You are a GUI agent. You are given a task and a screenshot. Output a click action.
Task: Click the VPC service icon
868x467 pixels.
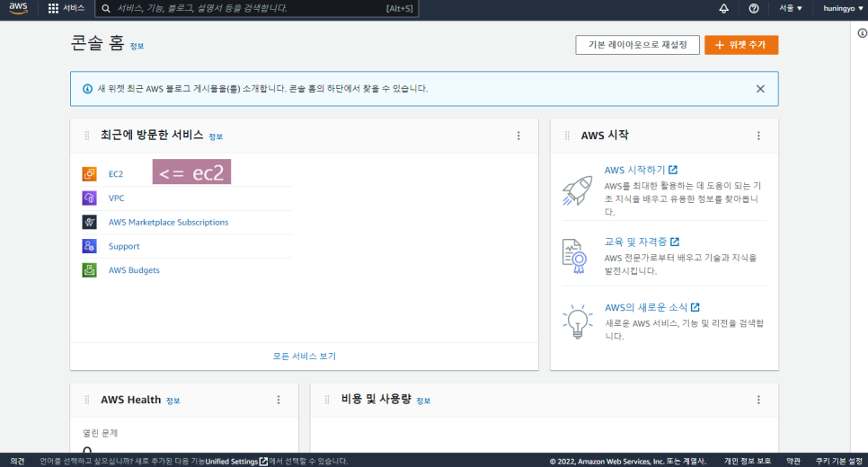tap(89, 198)
